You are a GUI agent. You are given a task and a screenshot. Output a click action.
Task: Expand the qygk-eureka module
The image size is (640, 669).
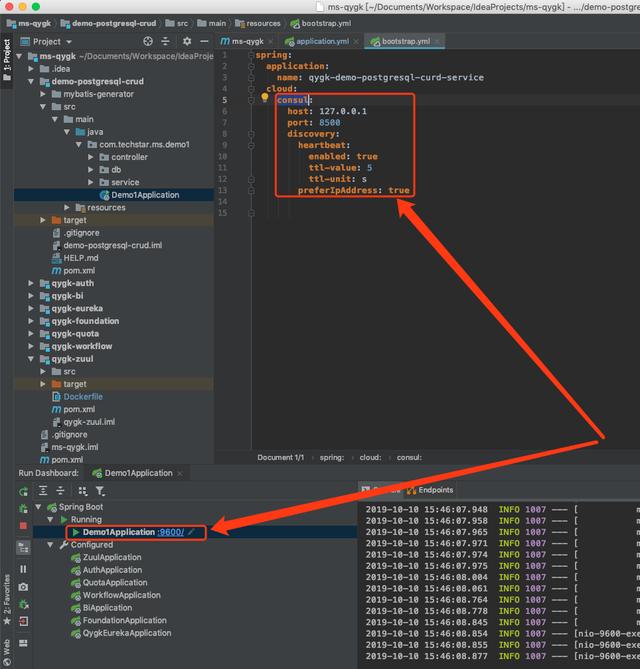coord(31,308)
